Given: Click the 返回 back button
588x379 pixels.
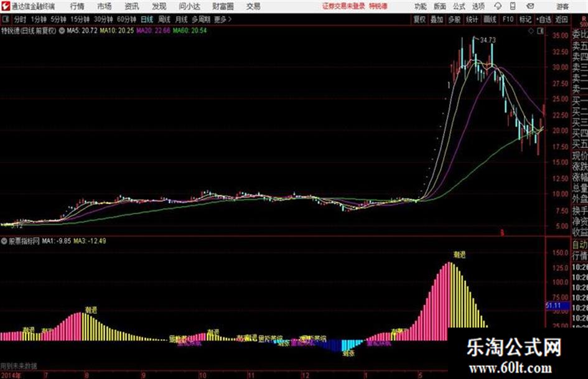Looking at the screenshot, I should click(x=561, y=19).
